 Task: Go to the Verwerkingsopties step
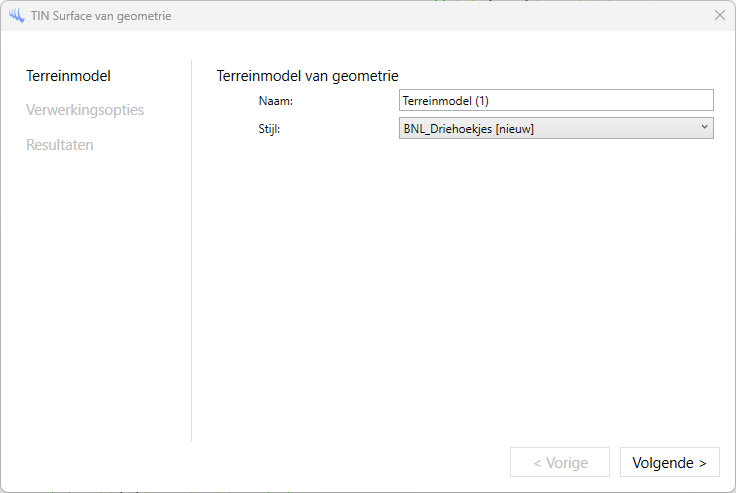(x=85, y=110)
